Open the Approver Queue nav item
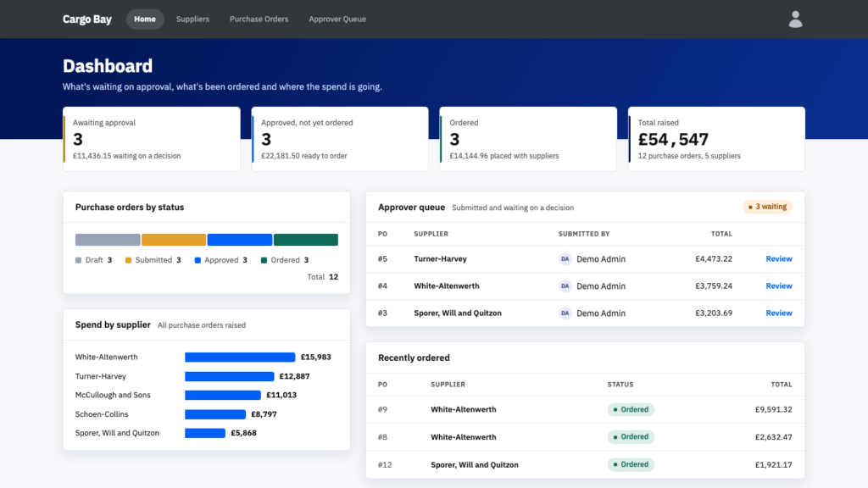Screen dimensions: 868x488 tap(337, 19)
